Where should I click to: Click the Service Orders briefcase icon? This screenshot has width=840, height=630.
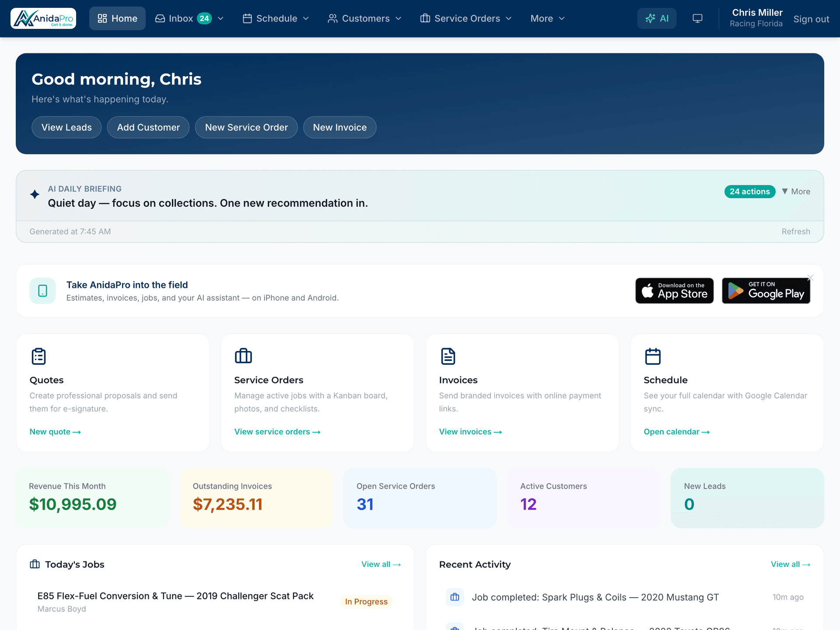tap(243, 356)
